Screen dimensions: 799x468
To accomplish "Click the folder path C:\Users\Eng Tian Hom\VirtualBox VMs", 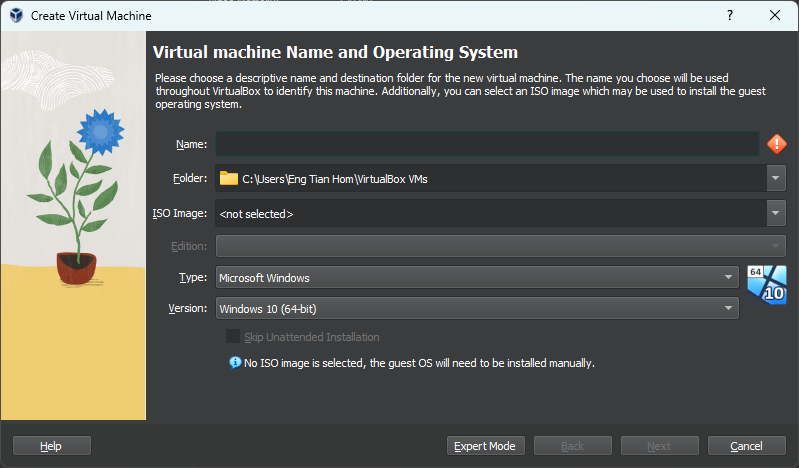I will (x=335, y=179).
